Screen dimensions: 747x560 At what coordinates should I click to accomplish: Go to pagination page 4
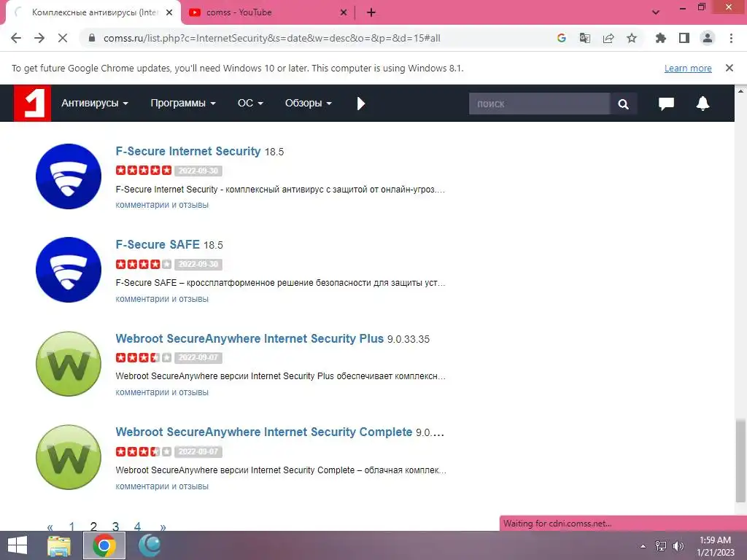(x=137, y=526)
